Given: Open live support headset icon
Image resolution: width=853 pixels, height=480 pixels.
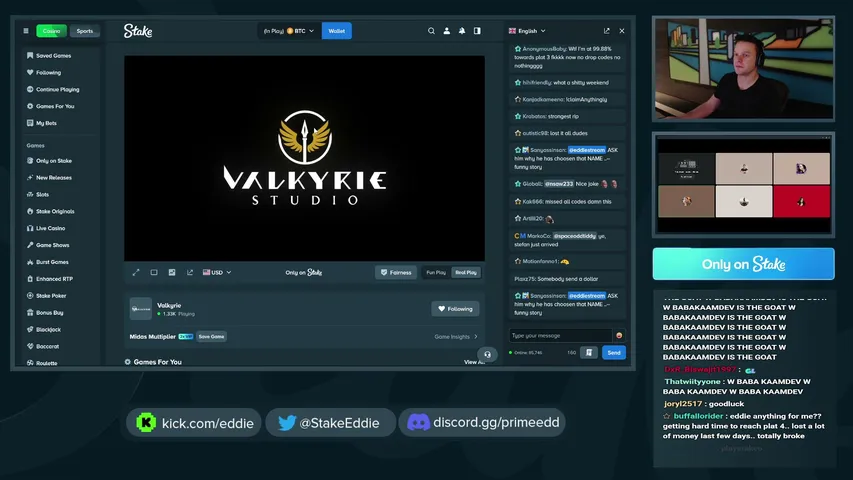Looking at the screenshot, I should pos(487,354).
